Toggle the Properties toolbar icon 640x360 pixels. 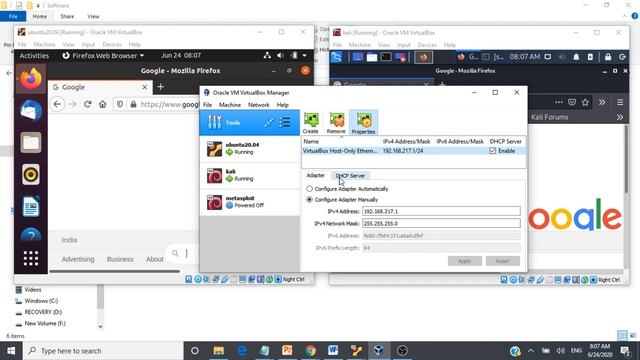point(363,123)
